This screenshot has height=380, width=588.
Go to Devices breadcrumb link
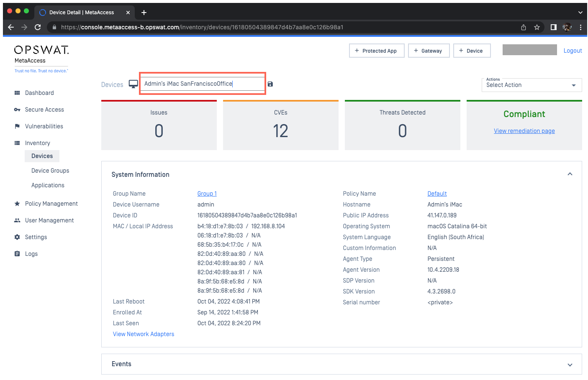[x=112, y=84]
